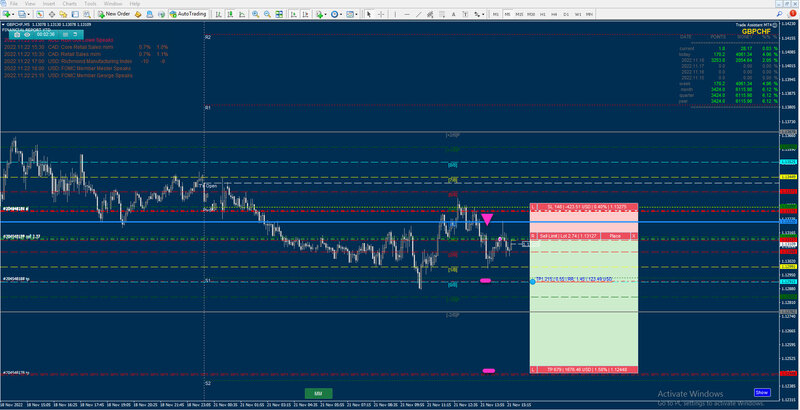This screenshot has width=800, height=410.
Task: Select the horizontal line drawing tool
Action: coord(407,14)
